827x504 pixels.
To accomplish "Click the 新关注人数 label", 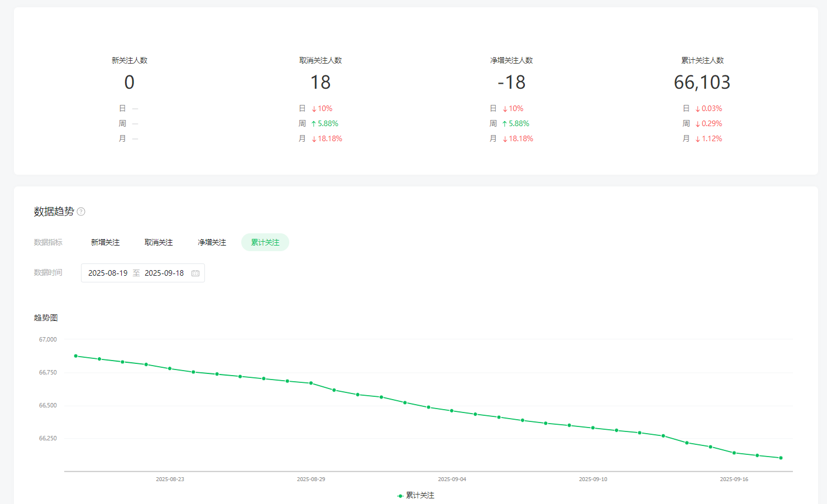I will [x=130, y=60].
